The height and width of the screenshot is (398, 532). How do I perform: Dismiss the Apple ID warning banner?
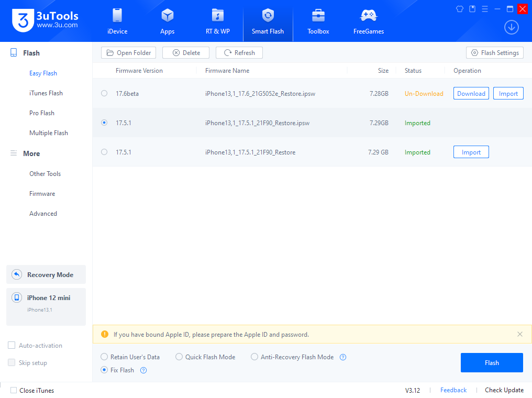coord(520,334)
